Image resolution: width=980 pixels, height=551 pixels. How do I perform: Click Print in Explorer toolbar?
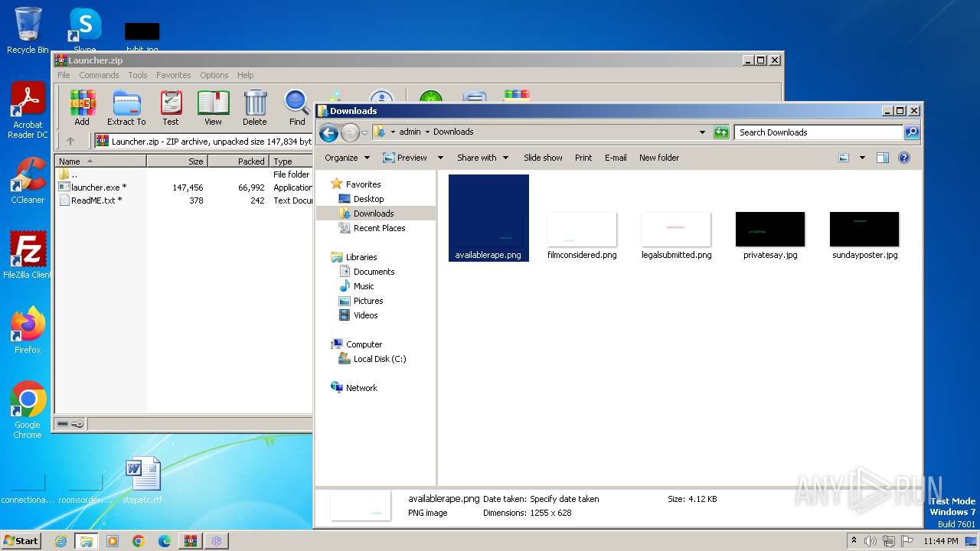pos(583,158)
